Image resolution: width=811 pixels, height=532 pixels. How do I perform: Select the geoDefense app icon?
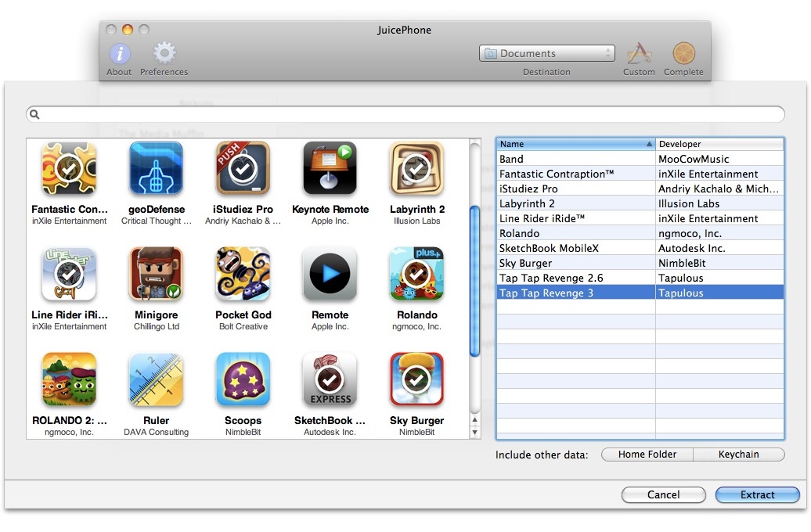point(157,168)
